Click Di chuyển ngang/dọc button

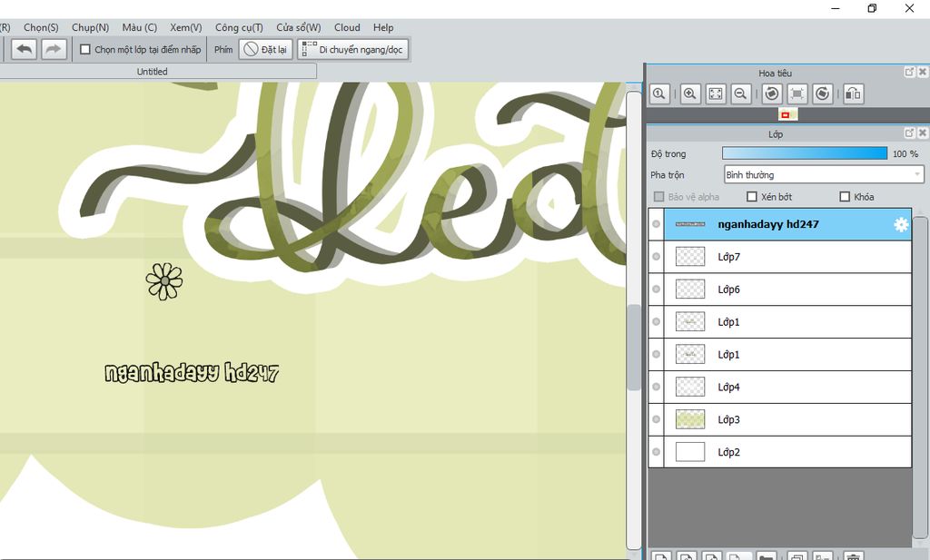click(353, 49)
